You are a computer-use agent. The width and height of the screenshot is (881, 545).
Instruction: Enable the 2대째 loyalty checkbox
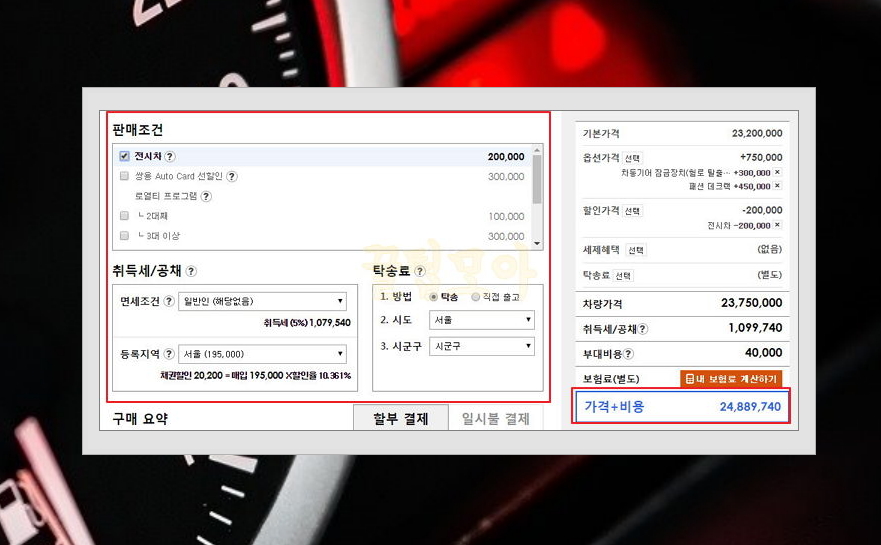point(124,216)
